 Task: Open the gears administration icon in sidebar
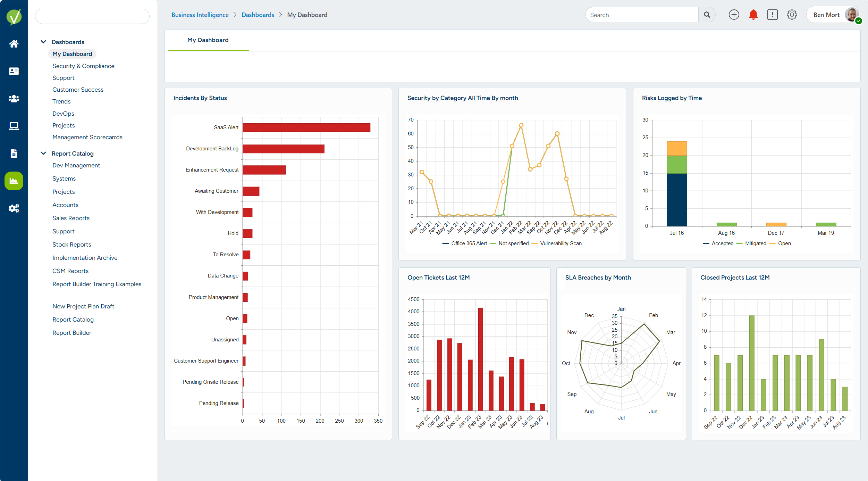(x=14, y=208)
